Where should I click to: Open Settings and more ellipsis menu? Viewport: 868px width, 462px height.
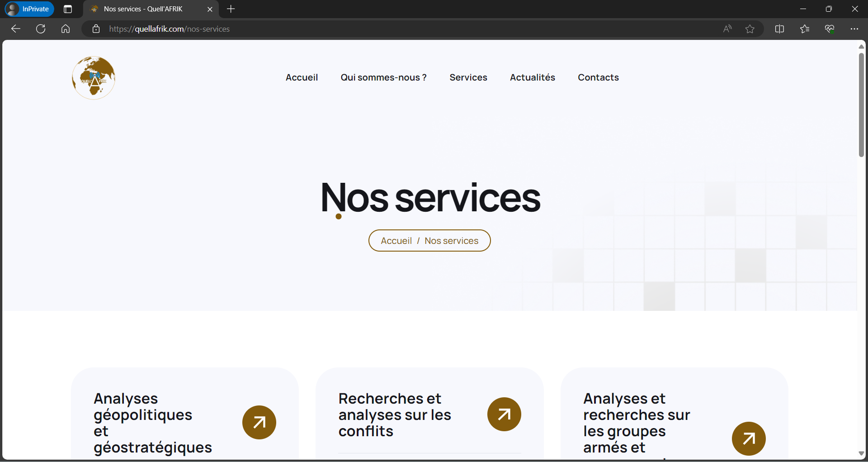tap(854, 29)
